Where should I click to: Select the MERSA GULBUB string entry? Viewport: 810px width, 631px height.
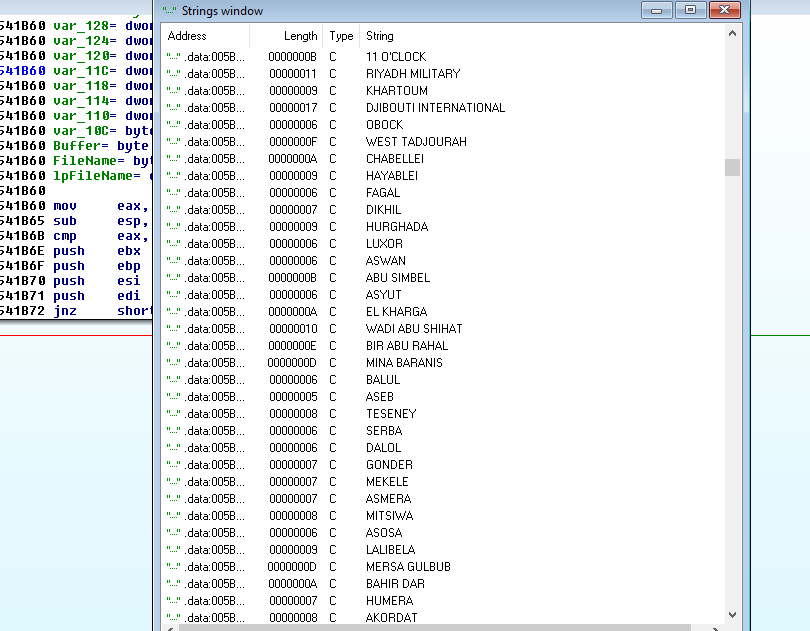[408, 567]
